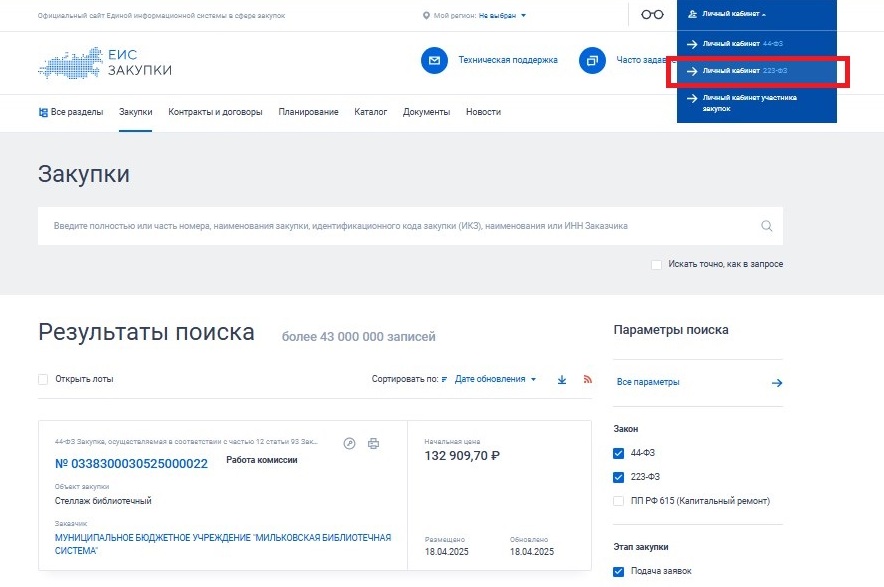
Task: Download search results via the download icon
Action: tap(561, 379)
